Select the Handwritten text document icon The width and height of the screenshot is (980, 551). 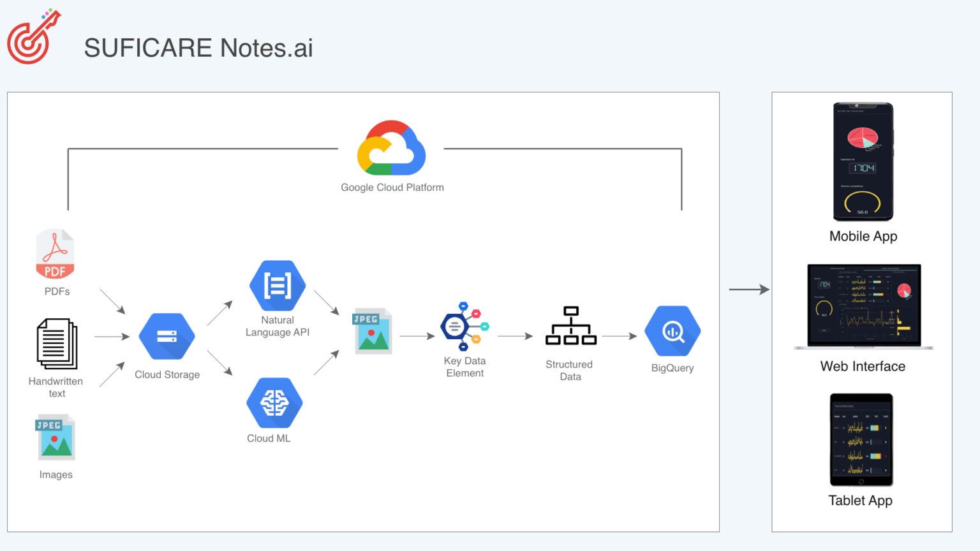pyautogui.click(x=57, y=344)
